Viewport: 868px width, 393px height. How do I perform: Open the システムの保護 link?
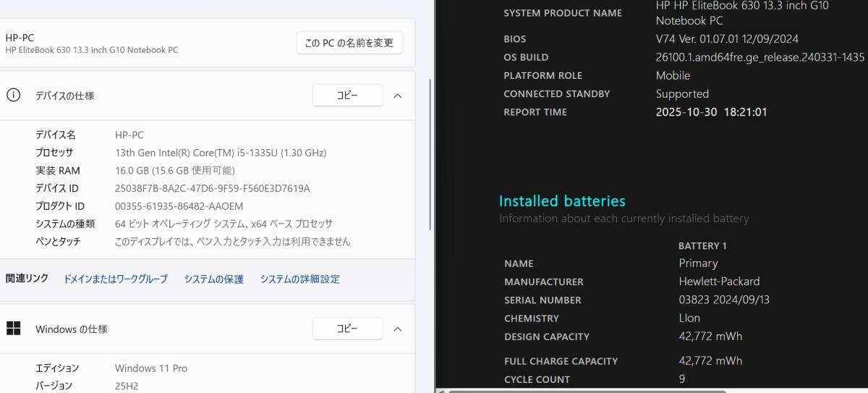213,279
